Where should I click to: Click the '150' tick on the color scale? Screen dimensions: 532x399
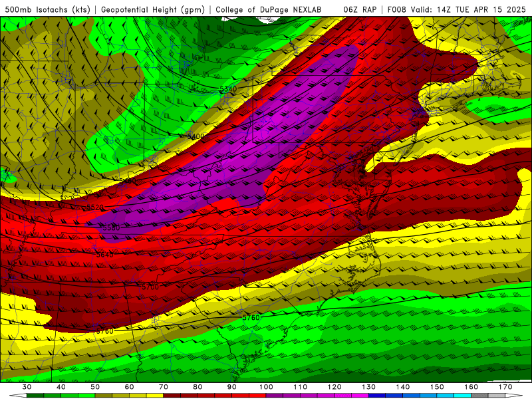tap(437, 387)
